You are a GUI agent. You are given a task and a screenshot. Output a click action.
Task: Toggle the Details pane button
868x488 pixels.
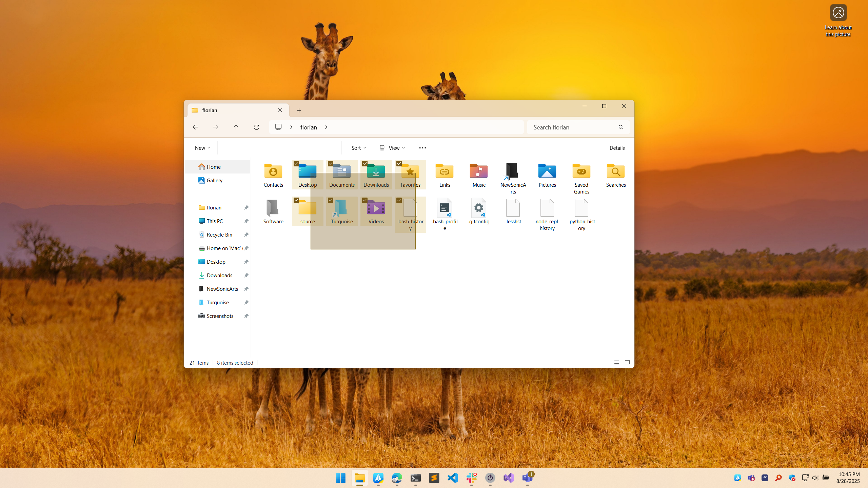pos(617,148)
